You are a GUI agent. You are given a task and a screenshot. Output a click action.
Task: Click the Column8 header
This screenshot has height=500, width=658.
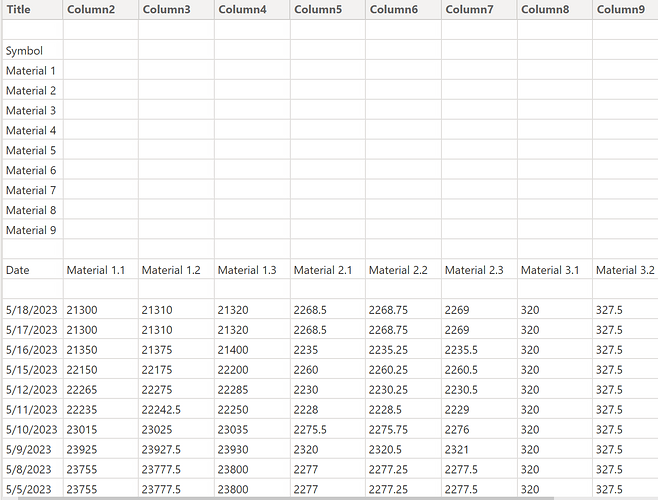pyautogui.click(x=555, y=9)
